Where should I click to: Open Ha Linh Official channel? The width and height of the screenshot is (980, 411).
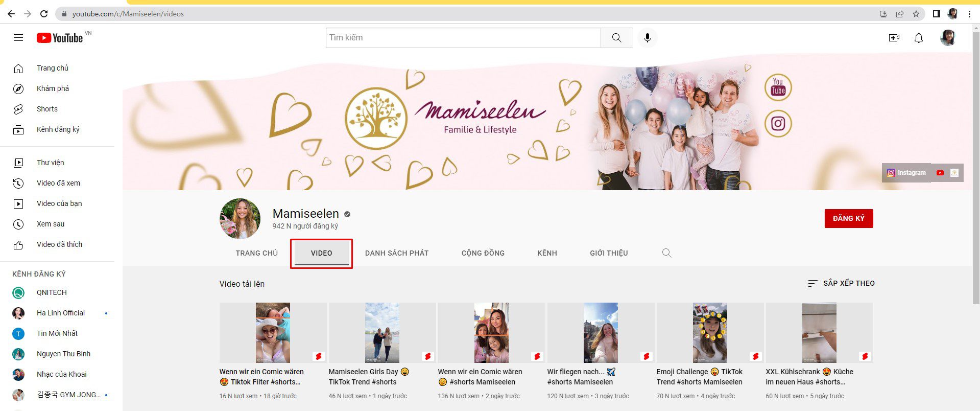57,313
